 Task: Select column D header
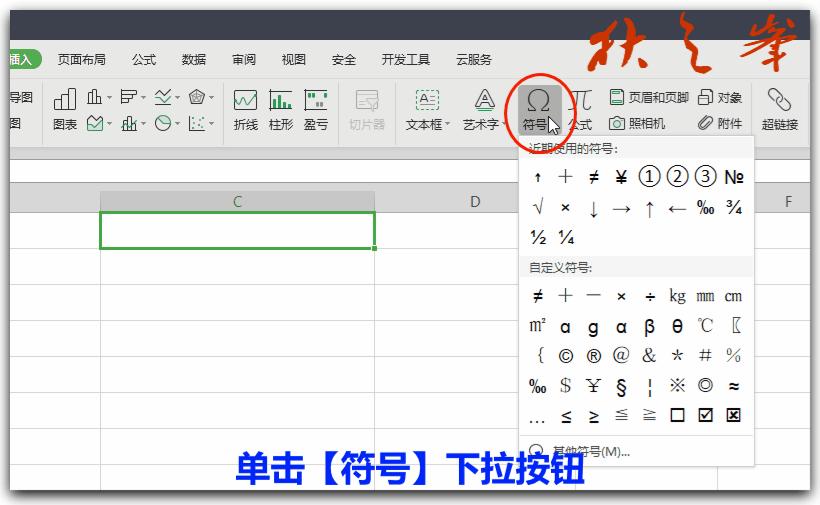pyautogui.click(x=475, y=201)
